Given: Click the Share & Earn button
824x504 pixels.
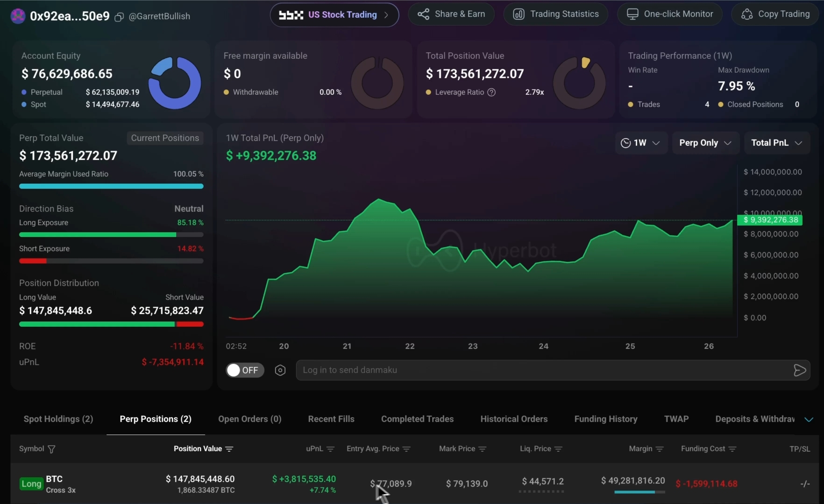Looking at the screenshot, I should pos(451,14).
